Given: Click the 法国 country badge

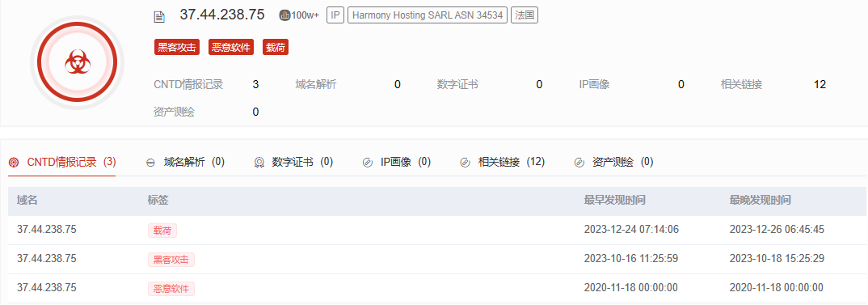Looking at the screenshot, I should coord(525,15).
